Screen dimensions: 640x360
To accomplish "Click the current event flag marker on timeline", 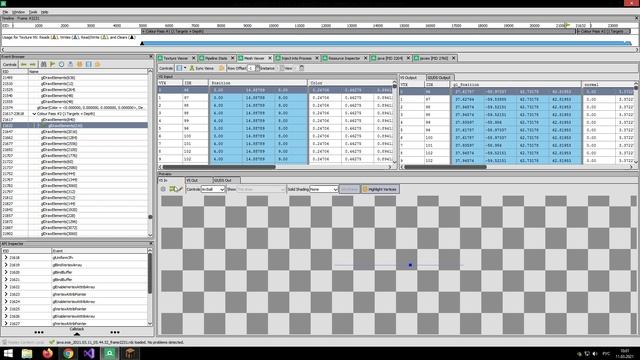I will coord(567,25).
